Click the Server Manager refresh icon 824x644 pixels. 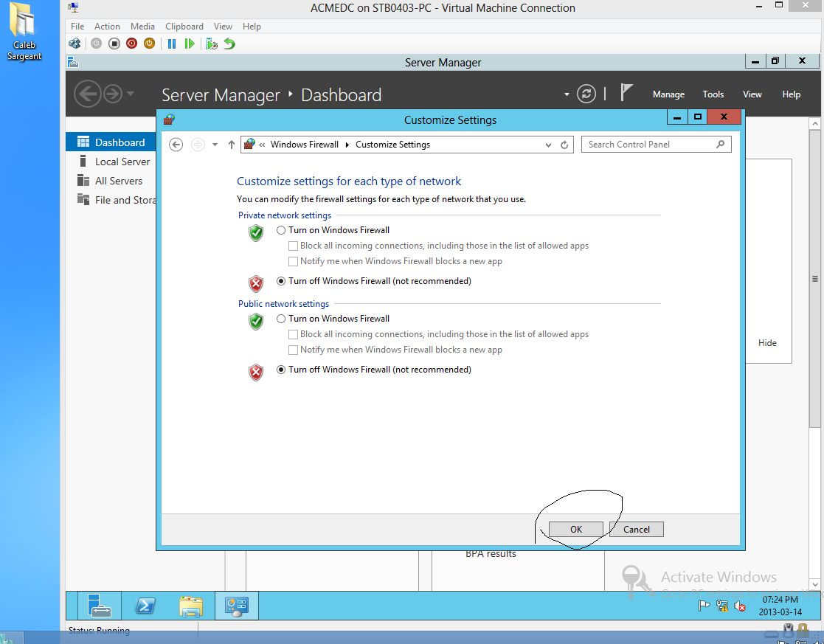click(x=586, y=94)
